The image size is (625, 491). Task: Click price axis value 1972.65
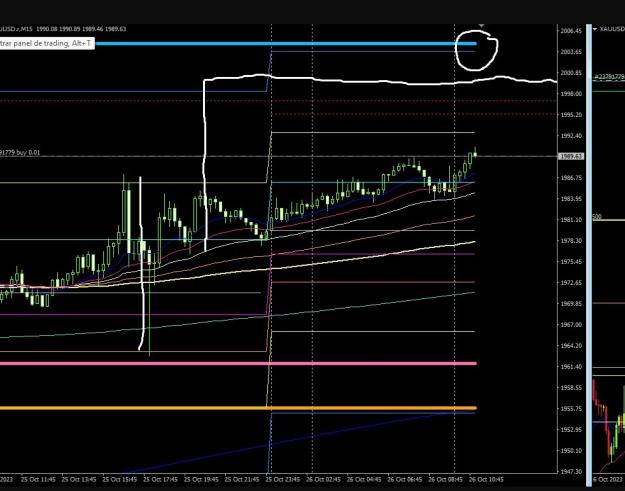571,283
